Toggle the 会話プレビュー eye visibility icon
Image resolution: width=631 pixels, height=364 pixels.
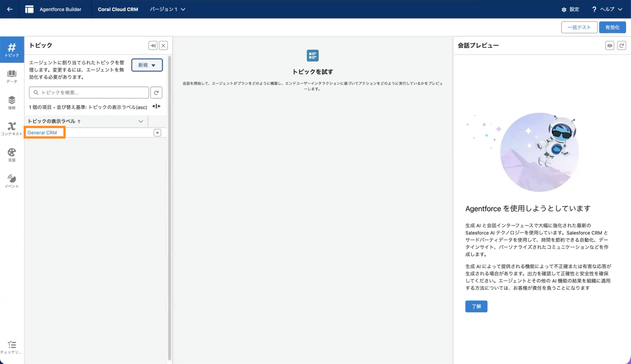point(610,45)
